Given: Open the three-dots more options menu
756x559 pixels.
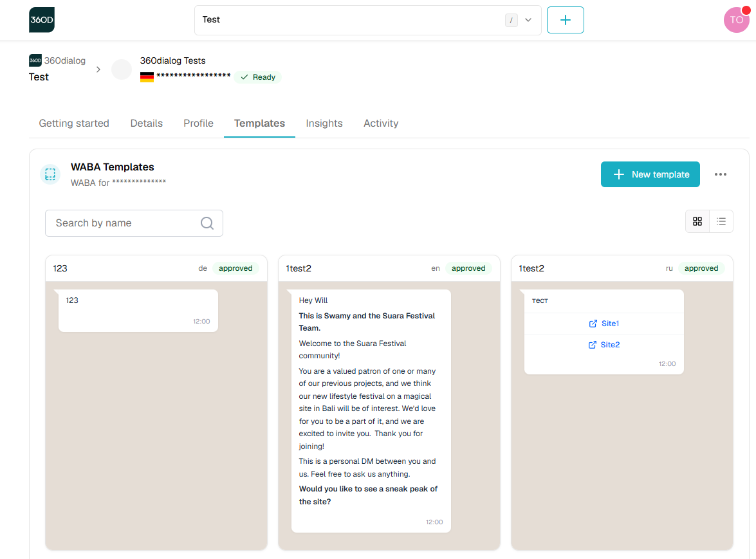Looking at the screenshot, I should 721,174.
